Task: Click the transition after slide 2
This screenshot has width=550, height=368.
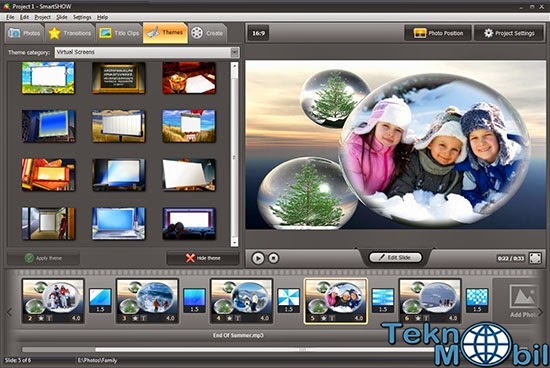Action: pyautogui.click(x=100, y=300)
